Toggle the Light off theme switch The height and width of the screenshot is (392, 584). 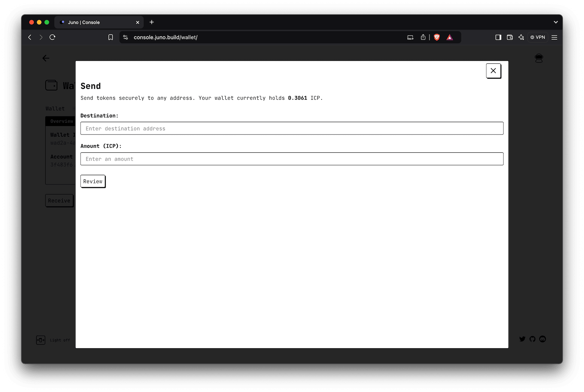click(x=41, y=340)
